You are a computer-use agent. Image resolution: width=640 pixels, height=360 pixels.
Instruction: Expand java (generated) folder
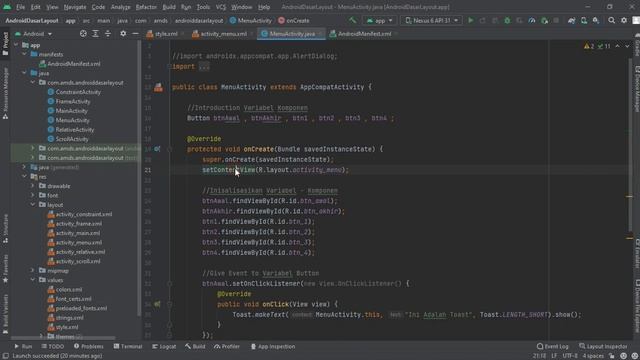[x=24, y=167]
